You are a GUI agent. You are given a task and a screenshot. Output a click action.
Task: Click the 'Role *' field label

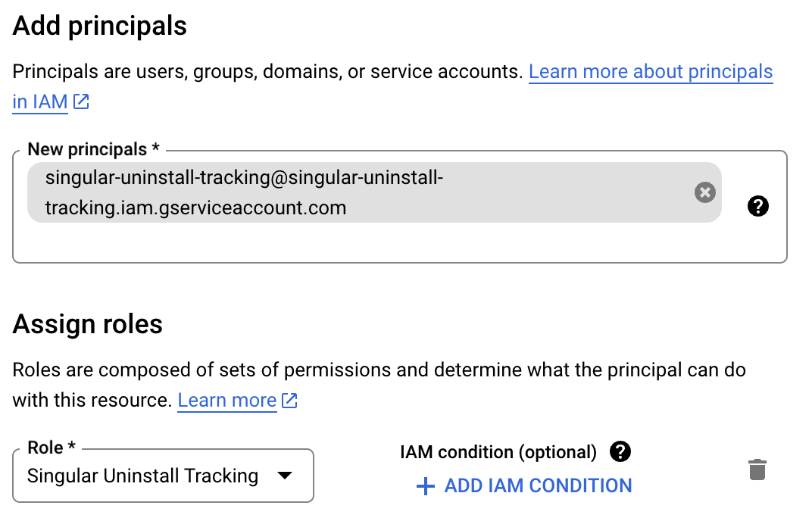52,448
